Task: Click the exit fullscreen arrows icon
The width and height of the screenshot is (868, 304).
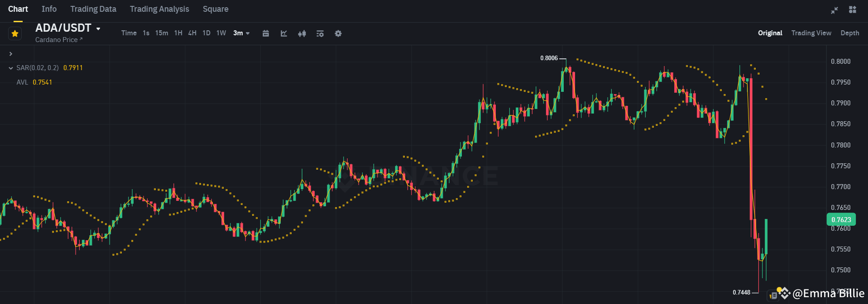Action: 834,9
